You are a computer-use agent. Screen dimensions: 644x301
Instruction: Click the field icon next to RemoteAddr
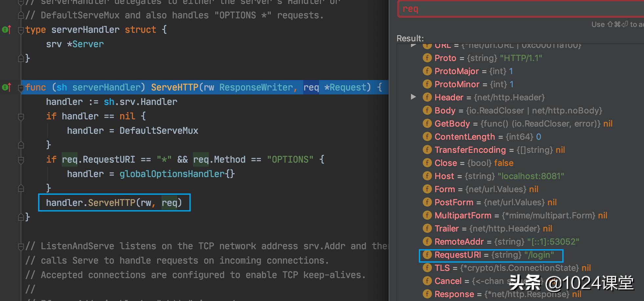[427, 242]
